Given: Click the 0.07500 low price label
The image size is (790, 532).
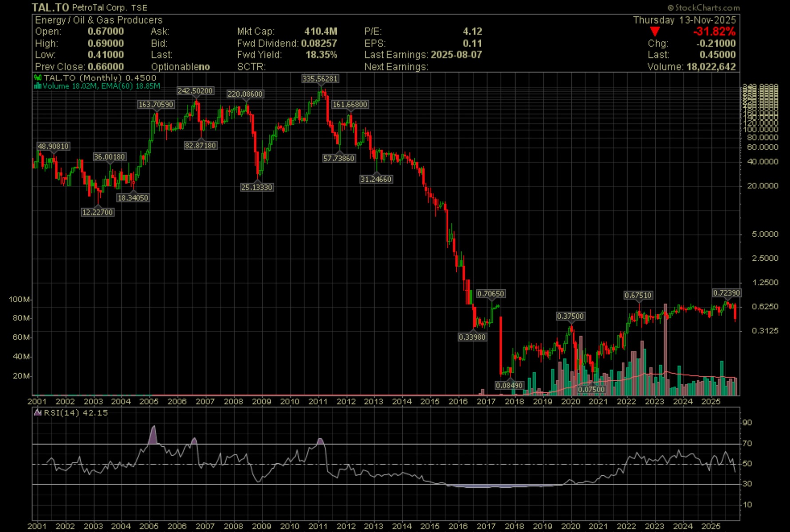Looking at the screenshot, I should 591,389.
